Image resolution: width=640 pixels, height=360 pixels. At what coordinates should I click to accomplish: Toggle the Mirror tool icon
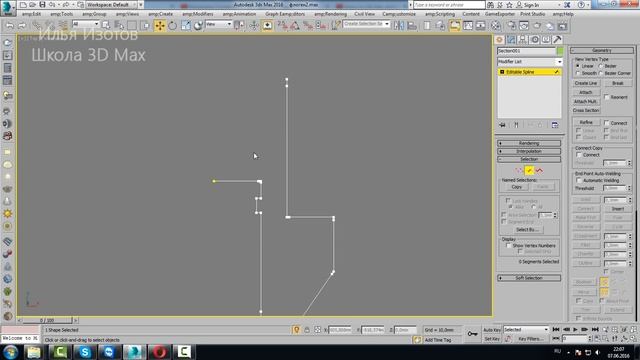click(x=399, y=26)
